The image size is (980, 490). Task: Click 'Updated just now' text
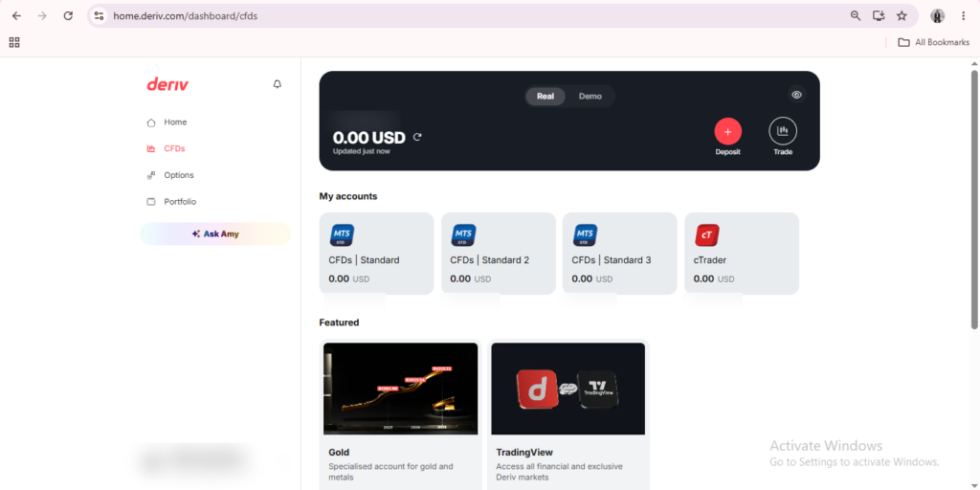tap(361, 151)
